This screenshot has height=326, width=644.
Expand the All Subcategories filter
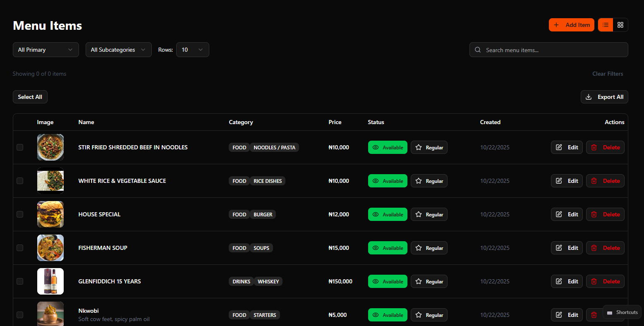point(118,50)
